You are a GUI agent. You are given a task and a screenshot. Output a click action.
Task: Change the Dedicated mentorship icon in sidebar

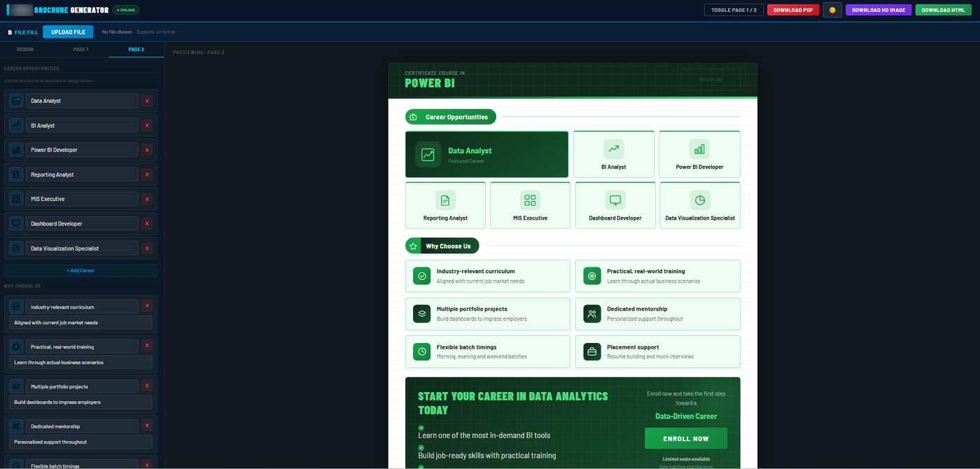coord(16,426)
